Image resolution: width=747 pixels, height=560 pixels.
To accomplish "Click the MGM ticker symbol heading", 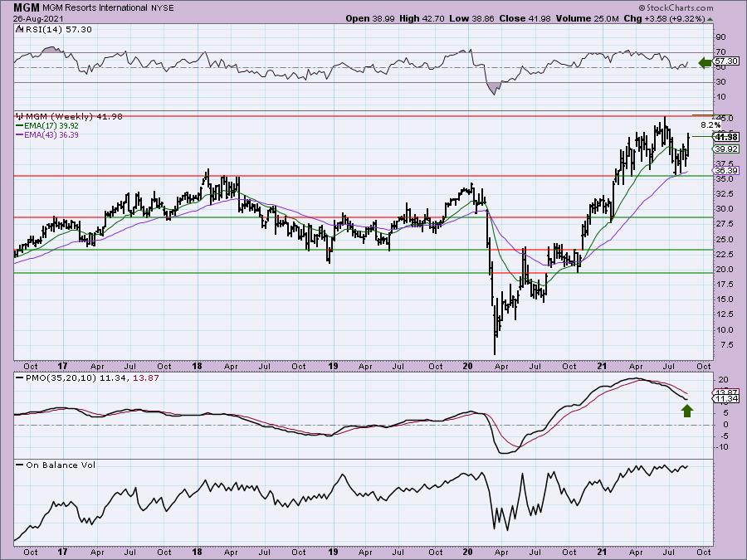I will 27,7.
